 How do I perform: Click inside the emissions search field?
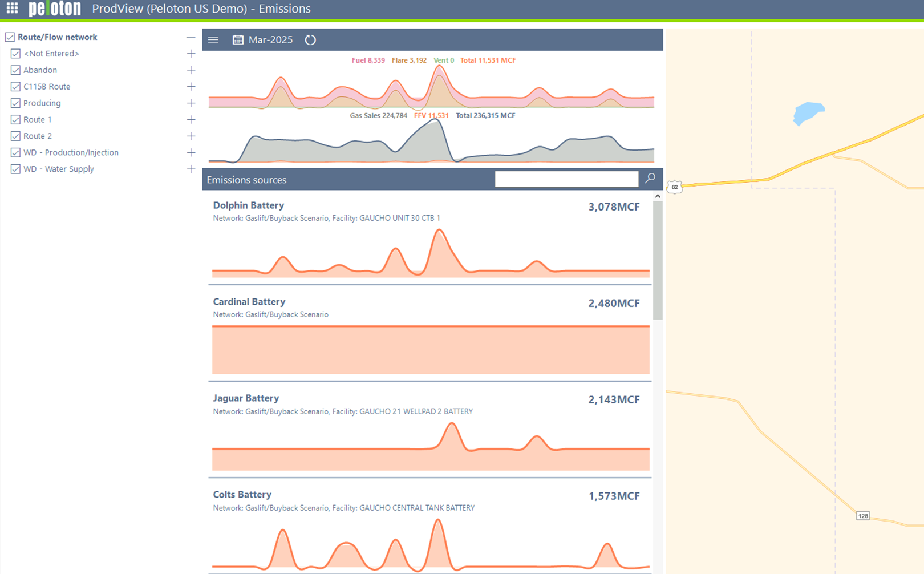[566, 179]
